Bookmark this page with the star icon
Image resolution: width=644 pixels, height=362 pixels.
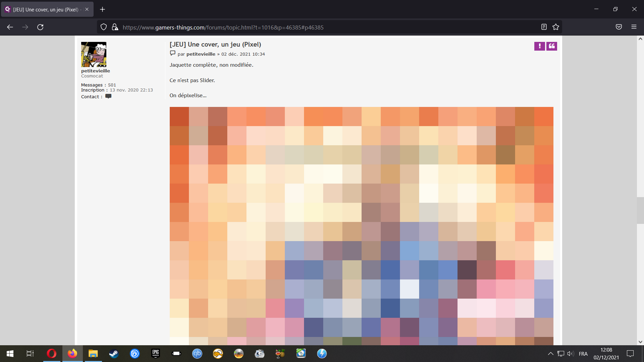[x=556, y=27]
